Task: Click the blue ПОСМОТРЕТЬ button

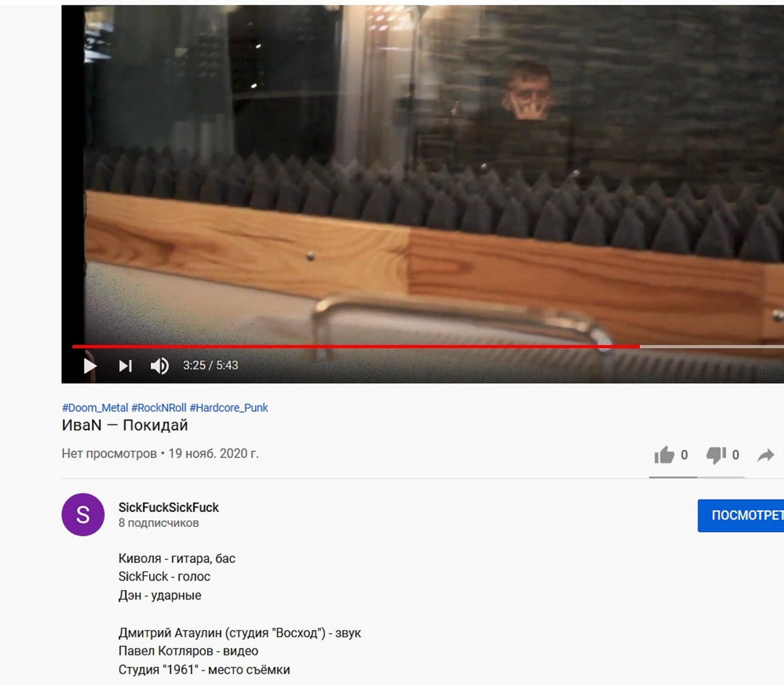Action: click(741, 515)
